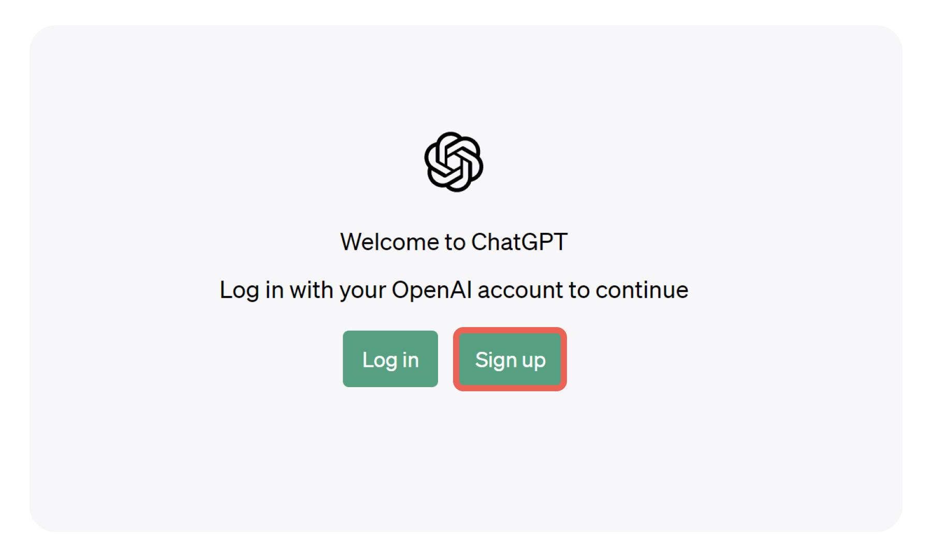Click the empty gray card area below the buttons

pos(465,461)
